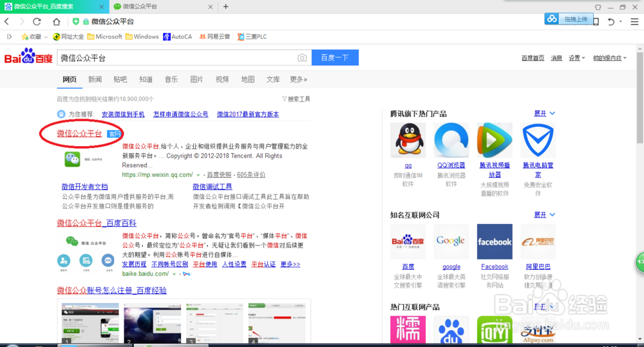Open the 更多 search categories
The width and height of the screenshot is (644, 347).
tap(298, 79)
